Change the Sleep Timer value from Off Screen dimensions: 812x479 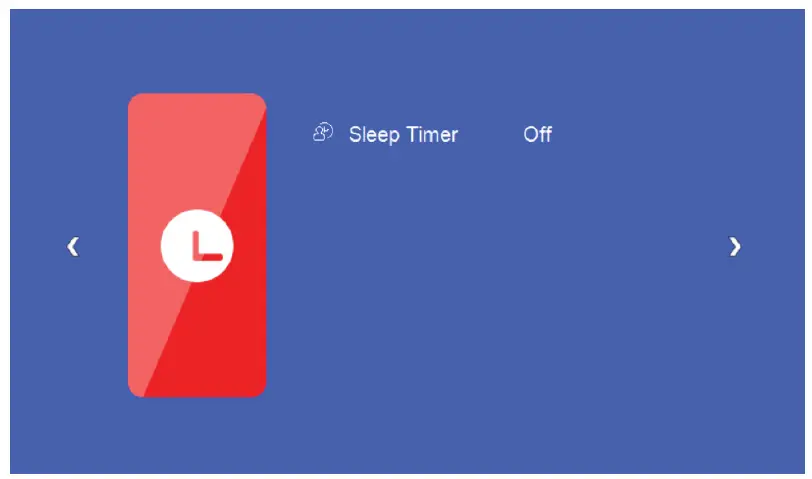pyautogui.click(x=538, y=135)
